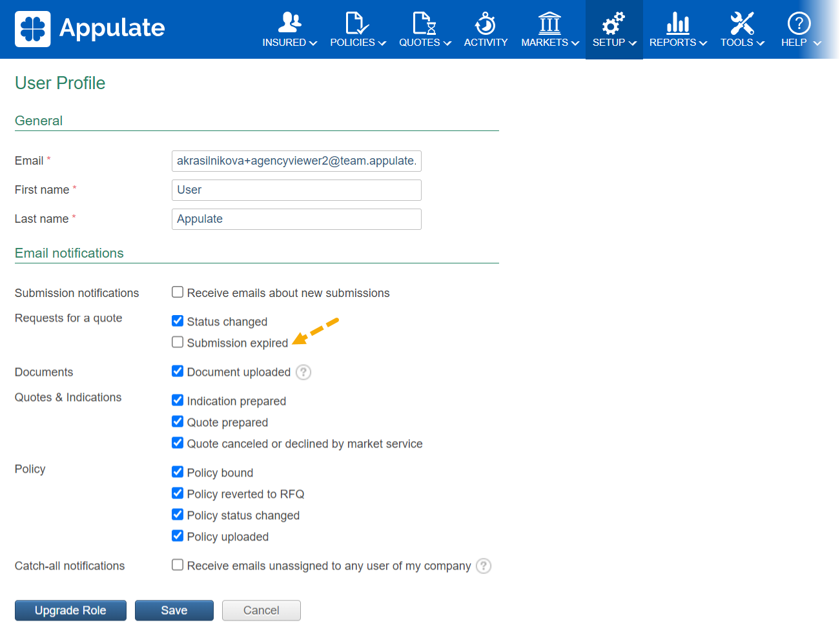Open the Activity stopwatch icon
Viewport: 840px width, 636px height.
pyautogui.click(x=486, y=23)
